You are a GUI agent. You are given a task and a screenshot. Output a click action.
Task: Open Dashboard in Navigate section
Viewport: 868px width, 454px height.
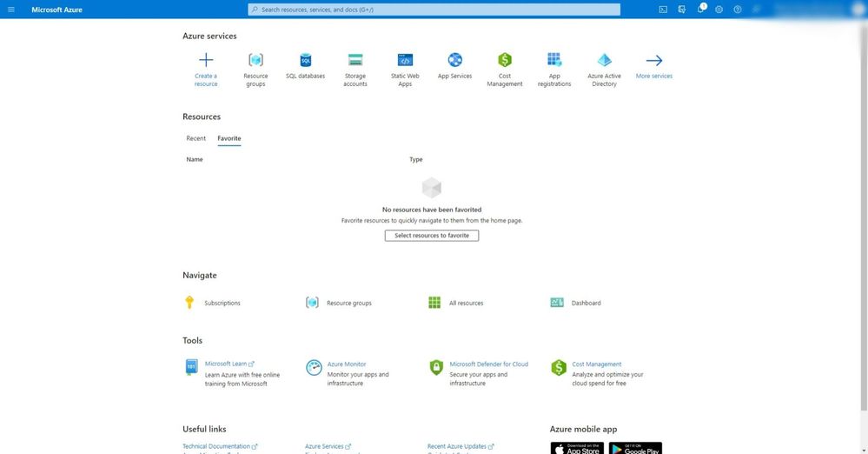click(x=576, y=303)
